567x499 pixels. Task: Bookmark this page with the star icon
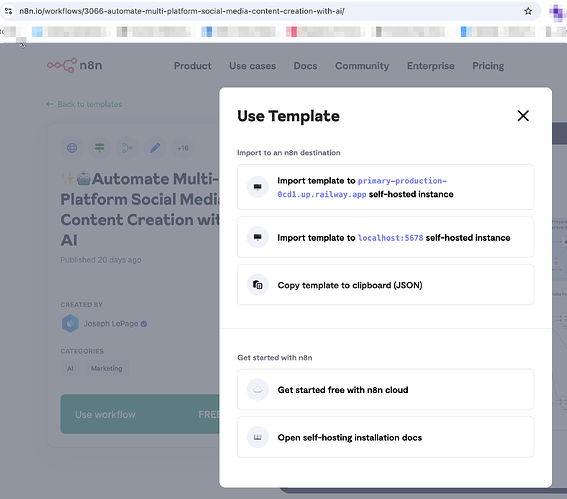click(x=528, y=11)
